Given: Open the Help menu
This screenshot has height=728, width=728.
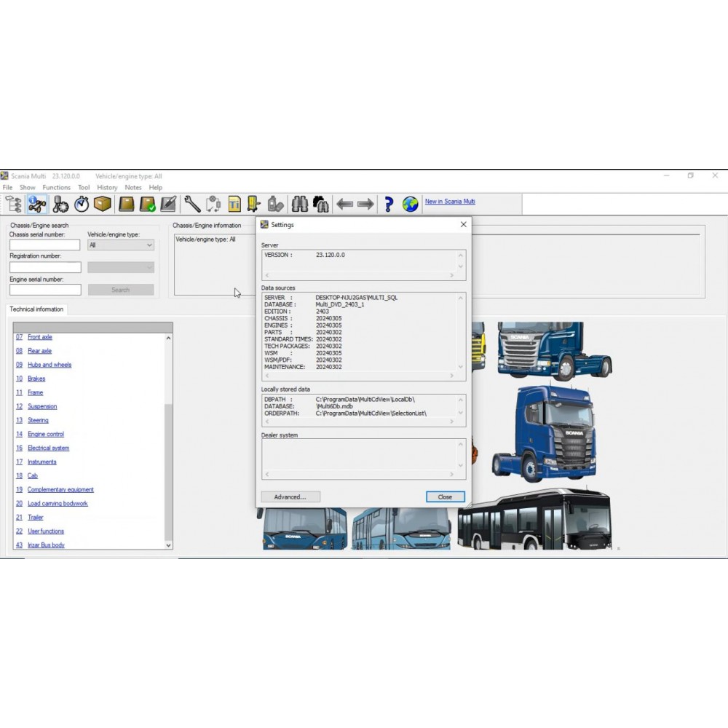Looking at the screenshot, I should click(x=156, y=188).
